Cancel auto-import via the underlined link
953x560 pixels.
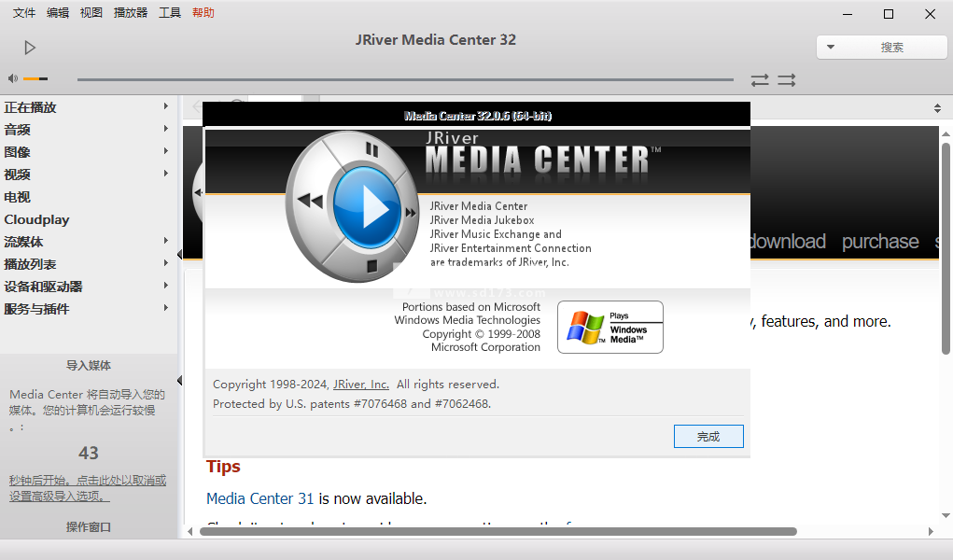tap(88, 488)
